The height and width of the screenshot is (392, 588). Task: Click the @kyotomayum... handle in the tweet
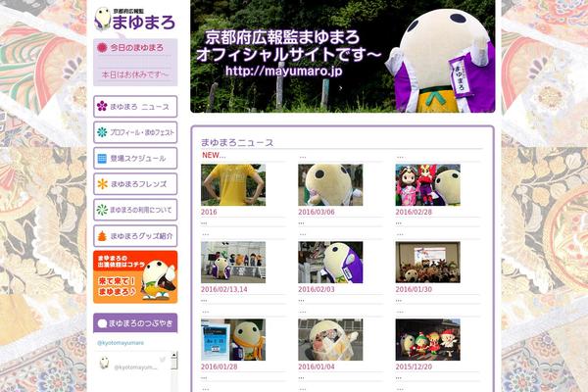coord(135,367)
